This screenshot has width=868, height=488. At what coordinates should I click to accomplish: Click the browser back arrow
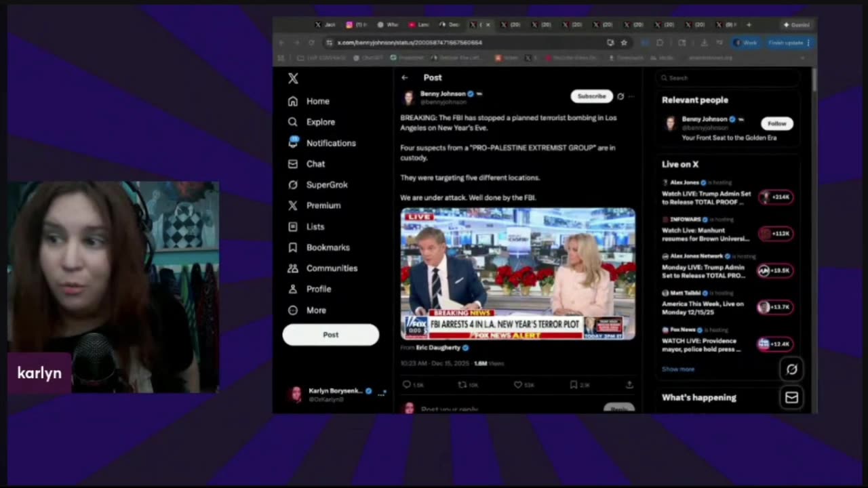281,43
